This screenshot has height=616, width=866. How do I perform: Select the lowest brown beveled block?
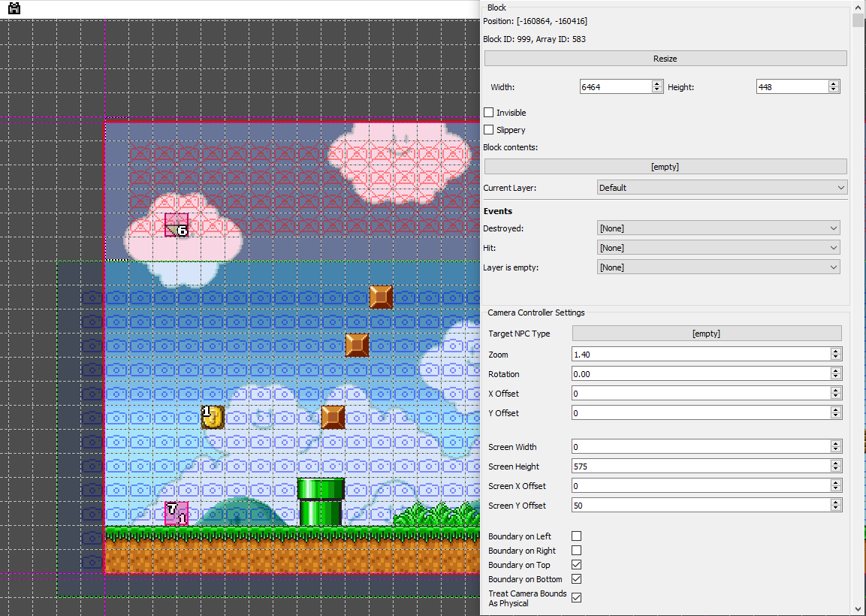click(x=333, y=417)
